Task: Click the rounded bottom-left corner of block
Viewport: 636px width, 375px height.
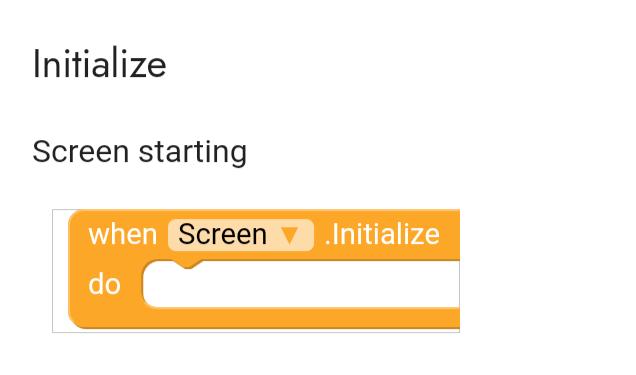Action: pyautogui.click(x=76, y=321)
